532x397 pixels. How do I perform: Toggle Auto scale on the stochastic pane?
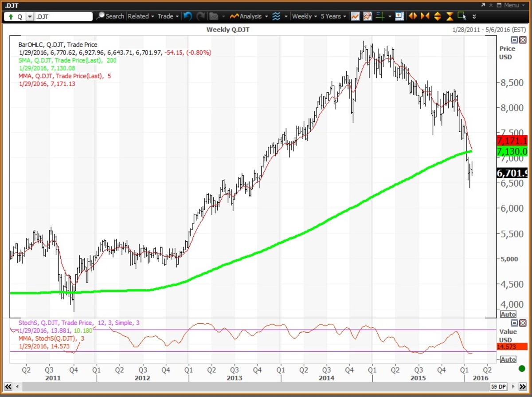[508, 359]
